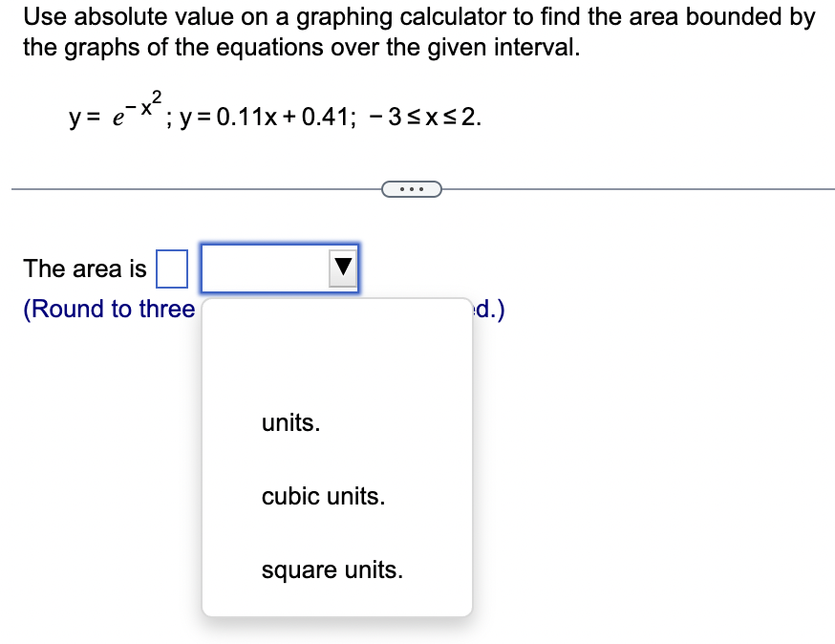Select "cubic units." from the dropdown list
This screenshot has height=644, width=835.
coord(321,496)
